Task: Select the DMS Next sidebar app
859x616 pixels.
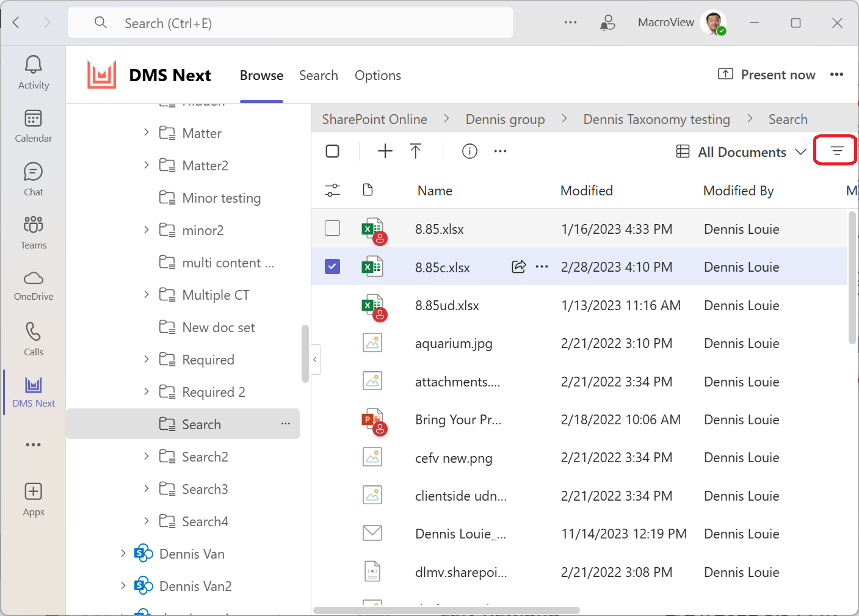Action: pos(34,392)
